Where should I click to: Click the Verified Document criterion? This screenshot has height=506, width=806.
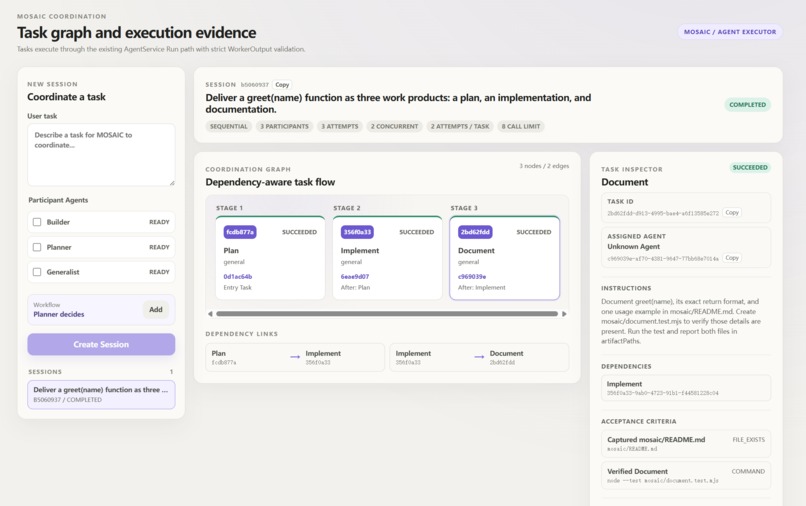[686, 476]
